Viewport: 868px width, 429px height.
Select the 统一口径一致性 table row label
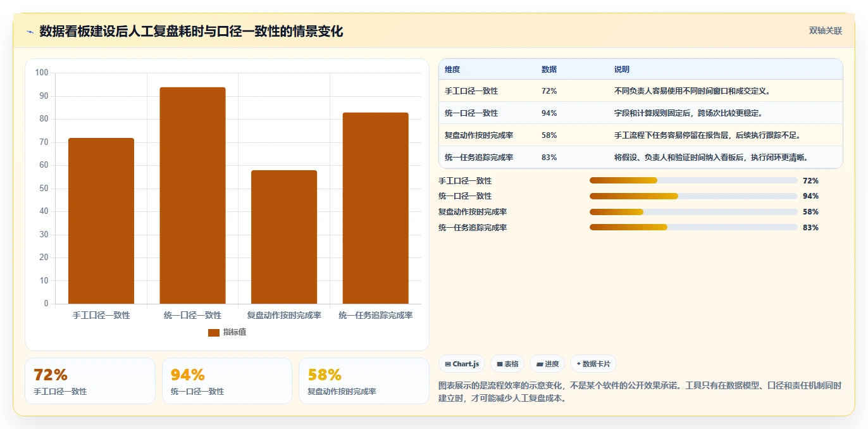click(471, 113)
